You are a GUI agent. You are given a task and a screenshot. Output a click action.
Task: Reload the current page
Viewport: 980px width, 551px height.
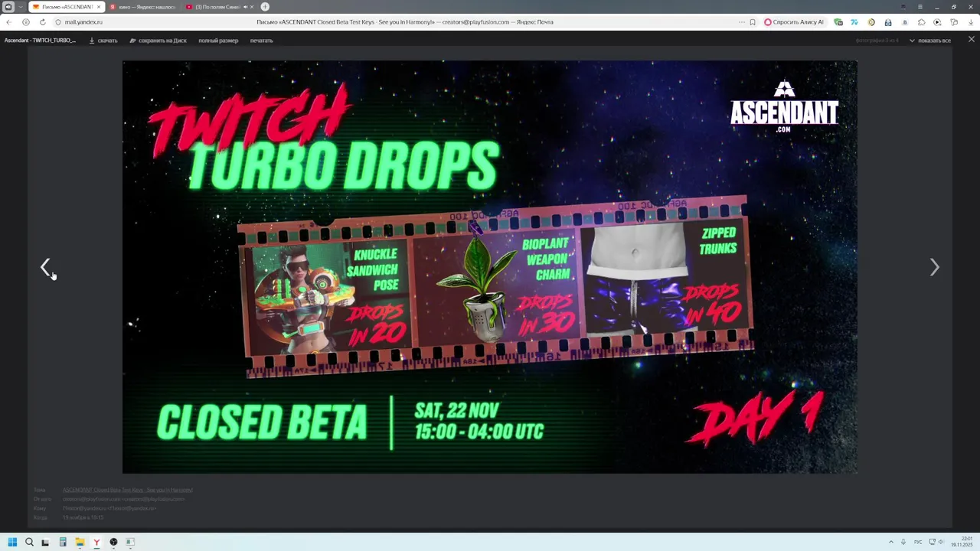click(x=42, y=22)
